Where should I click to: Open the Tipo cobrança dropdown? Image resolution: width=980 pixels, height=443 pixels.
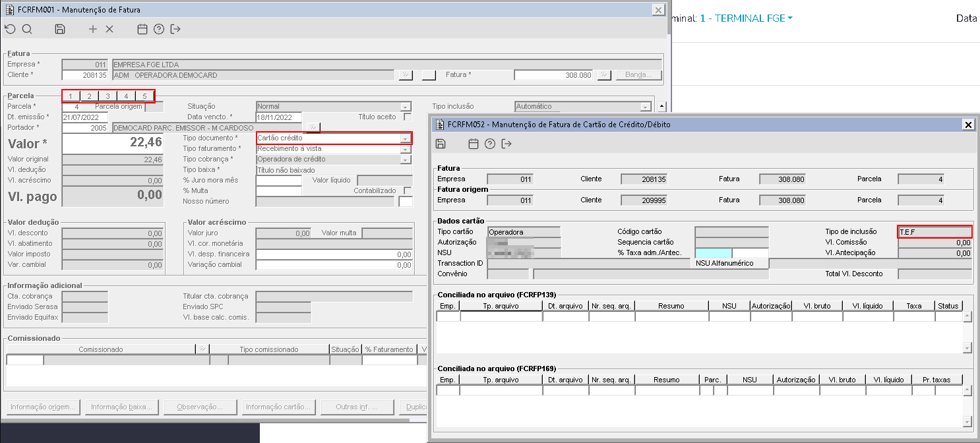tap(406, 159)
